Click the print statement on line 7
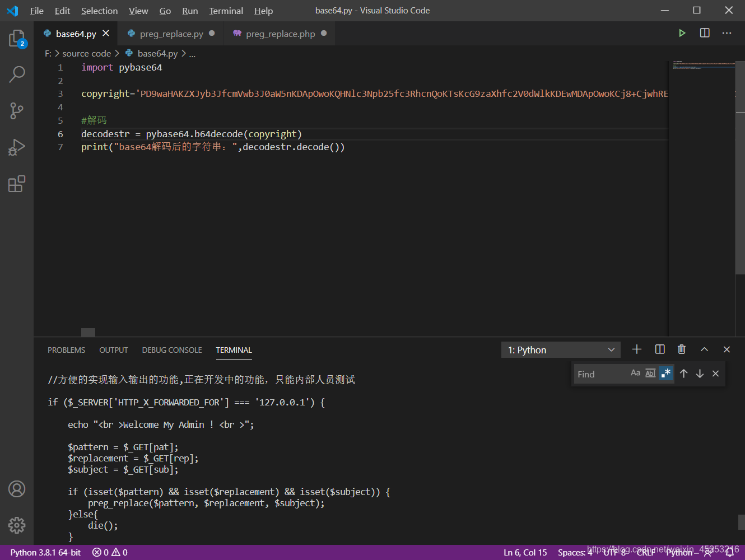 point(213,147)
